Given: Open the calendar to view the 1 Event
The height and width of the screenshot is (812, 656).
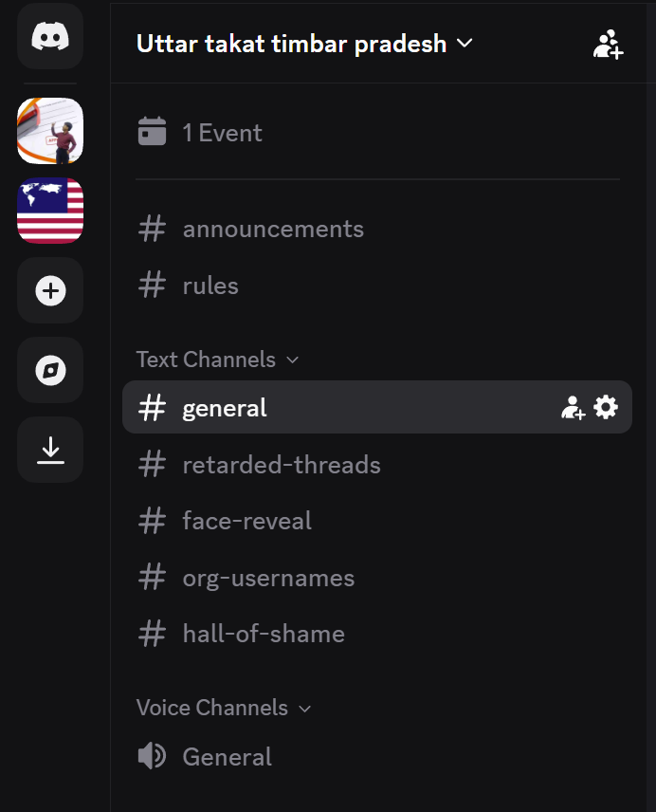Looking at the screenshot, I should point(152,133).
